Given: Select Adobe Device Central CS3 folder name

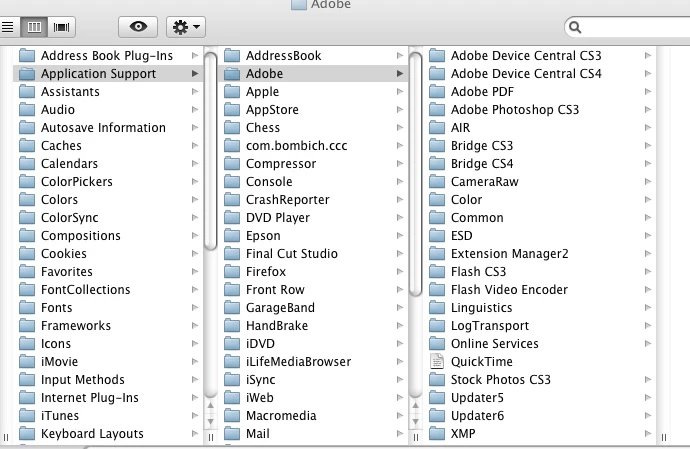Looking at the screenshot, I should pos(526,55).
